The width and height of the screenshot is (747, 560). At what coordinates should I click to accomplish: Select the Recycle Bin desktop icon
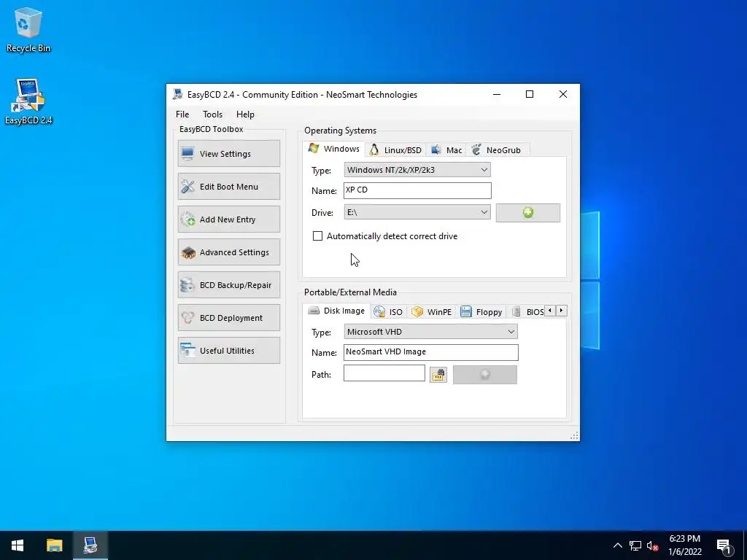coord(28,30)
